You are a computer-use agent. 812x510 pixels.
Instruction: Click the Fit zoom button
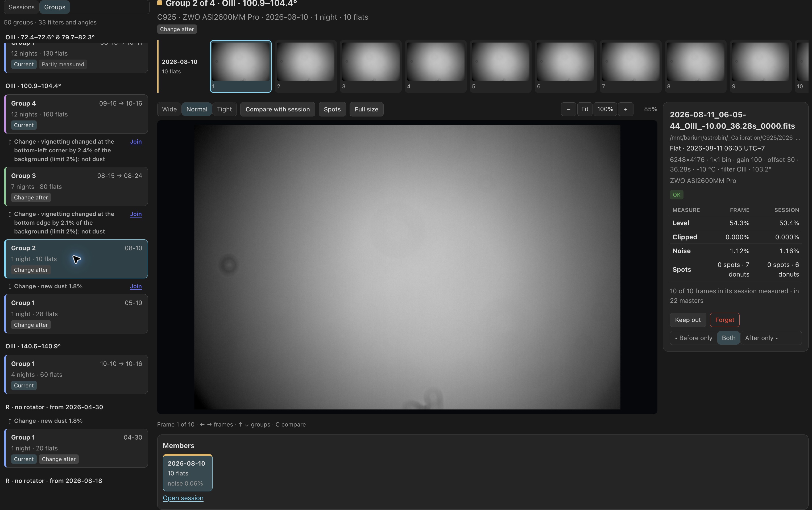point(585,109)
